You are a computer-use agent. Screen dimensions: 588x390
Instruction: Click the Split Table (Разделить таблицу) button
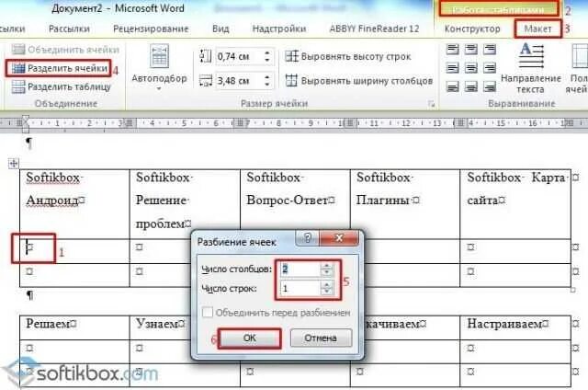coord(62,86)
